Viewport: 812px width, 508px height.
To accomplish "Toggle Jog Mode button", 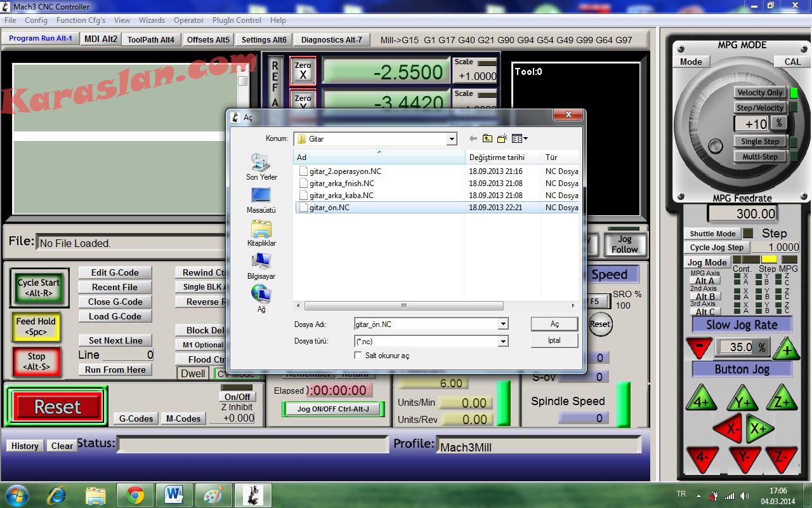I will tap(707, 262).
